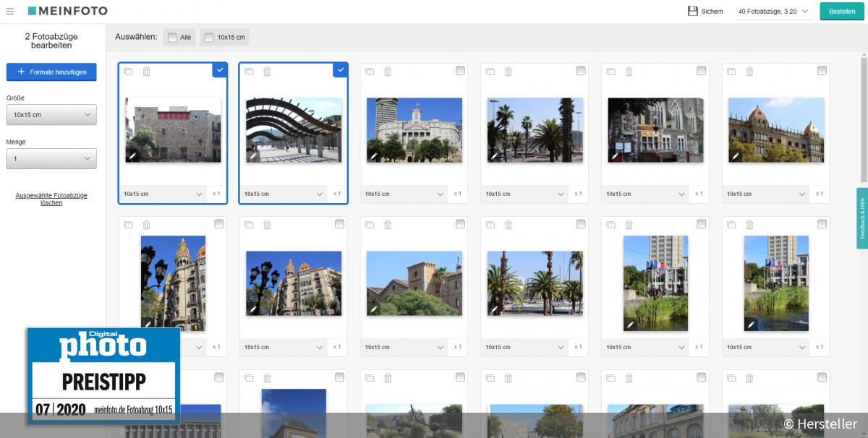Edit the stone building photo with pencil icon
Screen dimensions: 868x438
(132, 155)
